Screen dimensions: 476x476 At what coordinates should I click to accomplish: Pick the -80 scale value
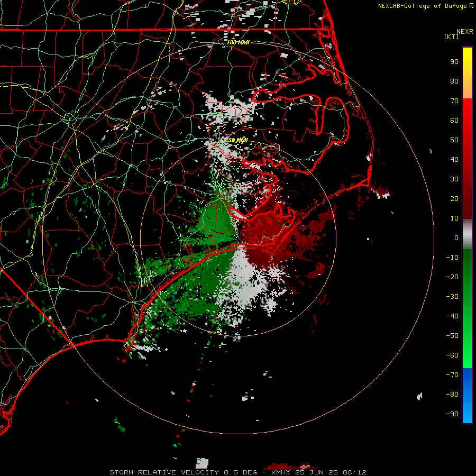452,395
